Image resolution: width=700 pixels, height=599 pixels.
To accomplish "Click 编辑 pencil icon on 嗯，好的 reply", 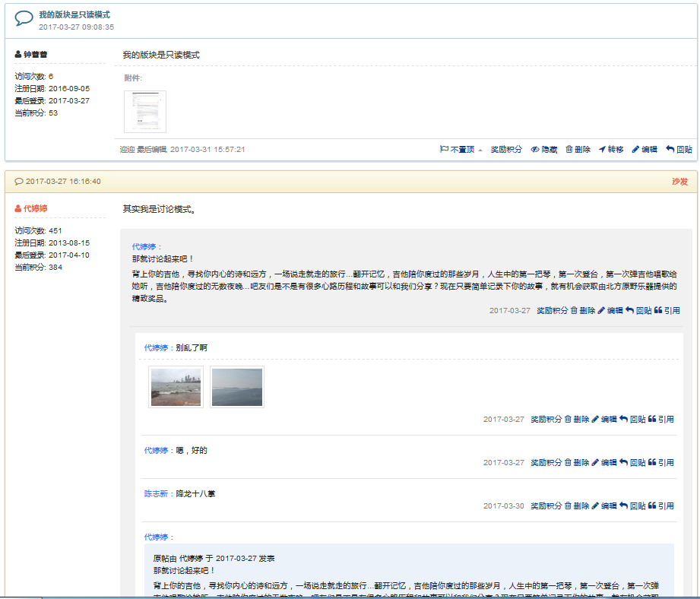I will 595,462.
